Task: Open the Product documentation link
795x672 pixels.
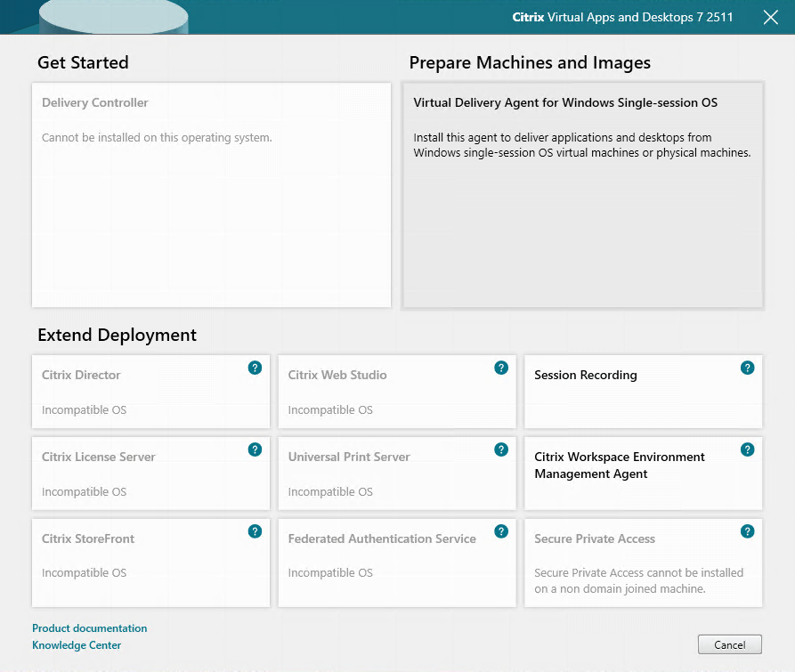Action: tap(90, 628)
